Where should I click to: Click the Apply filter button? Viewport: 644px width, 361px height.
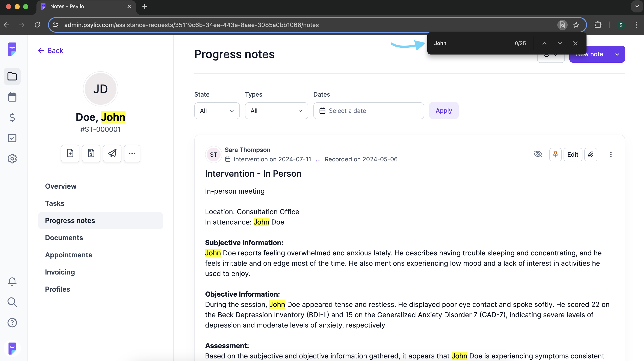(444, 111)
